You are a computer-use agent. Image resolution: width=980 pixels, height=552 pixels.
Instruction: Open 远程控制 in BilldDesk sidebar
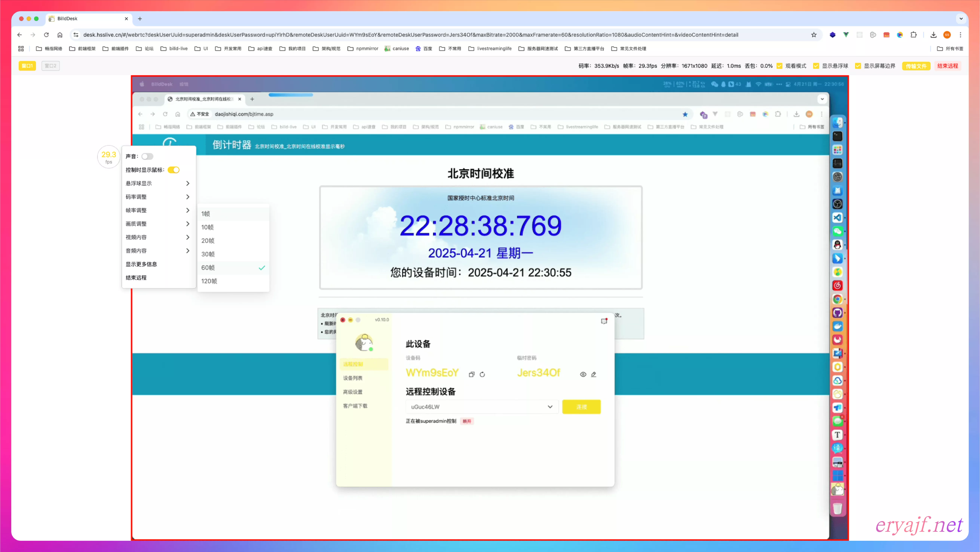[x=364, y=364]
